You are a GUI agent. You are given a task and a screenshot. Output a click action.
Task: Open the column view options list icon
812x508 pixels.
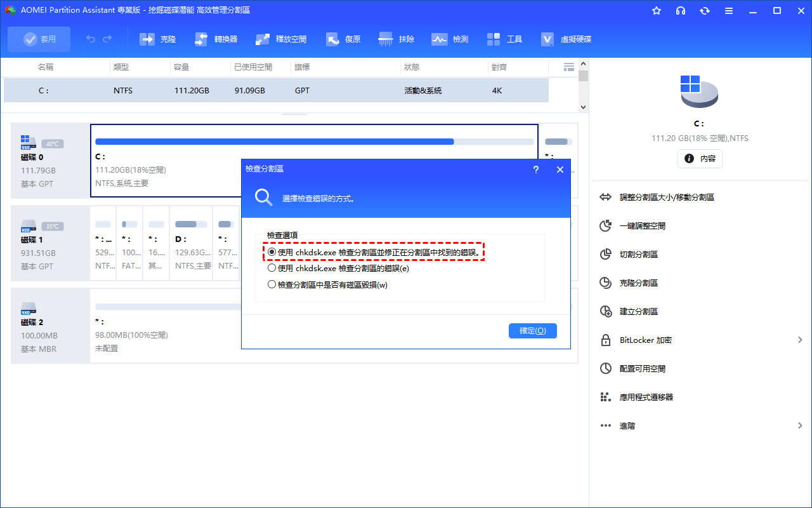tap(568, 67)
